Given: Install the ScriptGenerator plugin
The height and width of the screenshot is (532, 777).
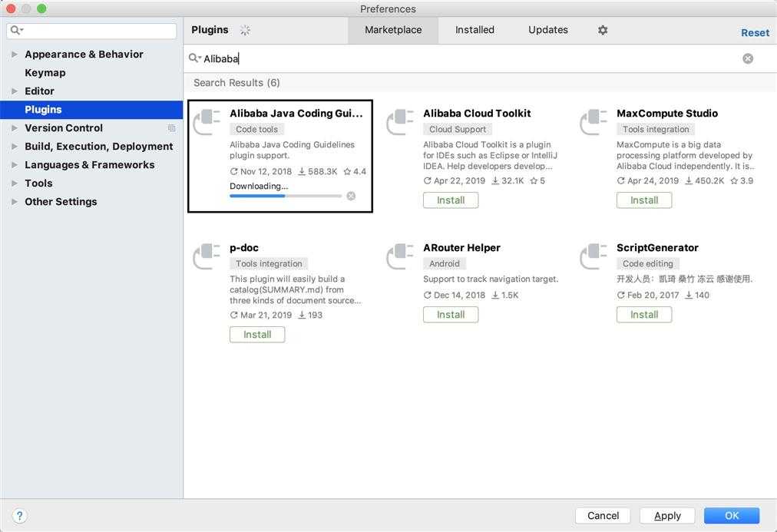Looking at the screenshot, I should (x=644, y=315).
